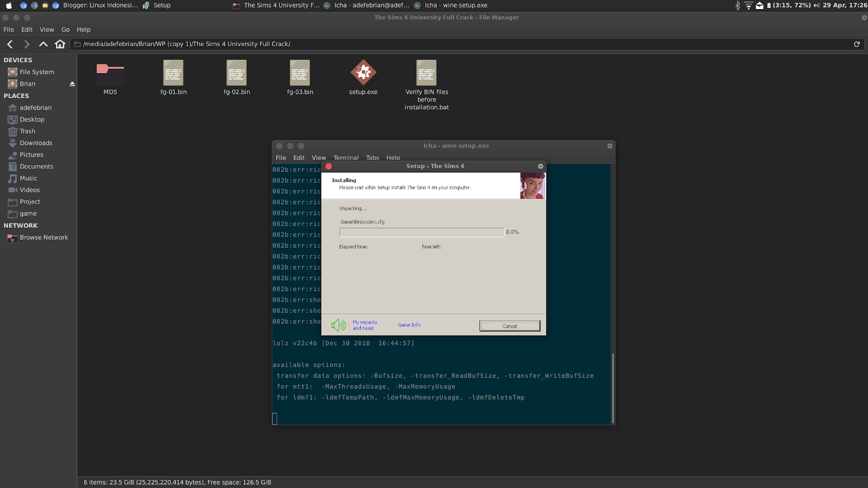This screenshot has height=488, width=868.
Task: Open the Go menu in the file manager
Action: (x=65, y=29)
